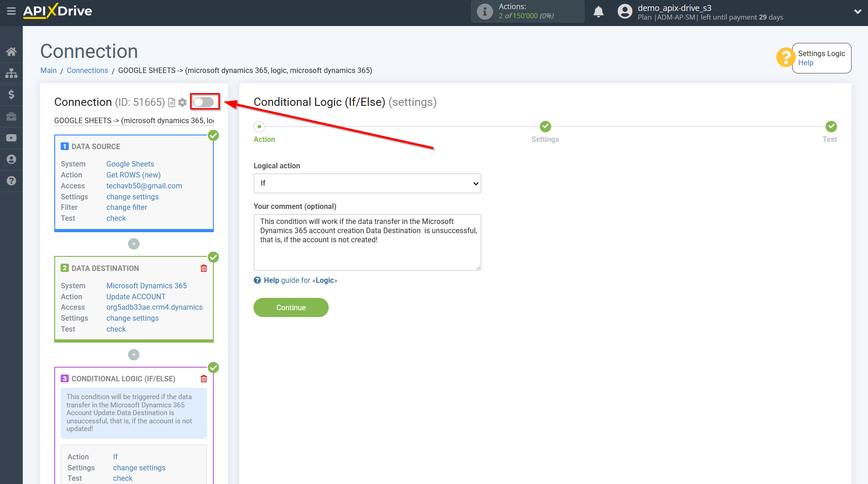Click the Help guide question icon
The width and height of the screenshot is (868, 484).
(258, 280)
